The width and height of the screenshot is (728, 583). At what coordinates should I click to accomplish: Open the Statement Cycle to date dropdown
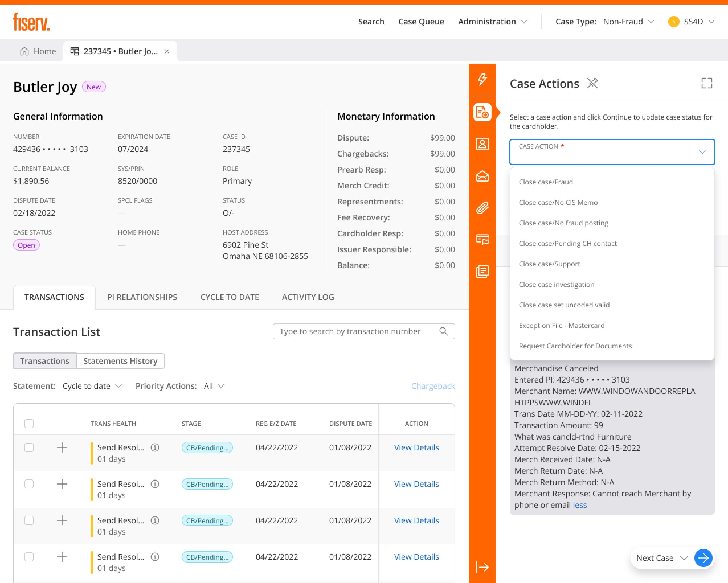pyautogui.click(x=92, y=386)
